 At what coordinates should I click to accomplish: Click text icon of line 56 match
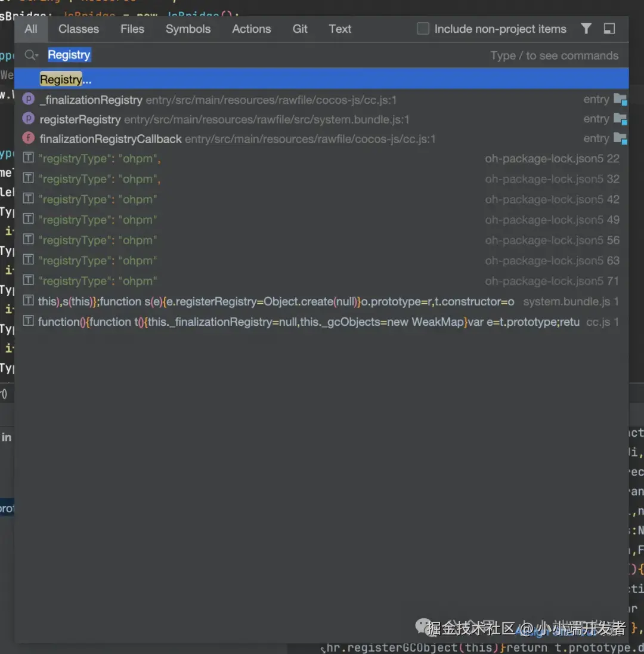[x=29, y=239]
